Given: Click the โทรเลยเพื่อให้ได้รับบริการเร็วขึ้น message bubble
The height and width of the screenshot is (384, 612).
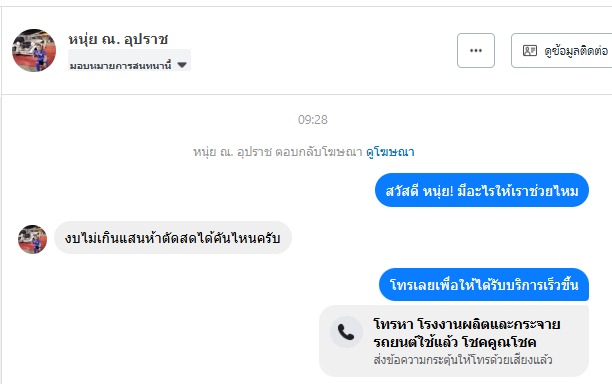Looking at the screenshot, I should pyautogui.click(x=484, y=284).
